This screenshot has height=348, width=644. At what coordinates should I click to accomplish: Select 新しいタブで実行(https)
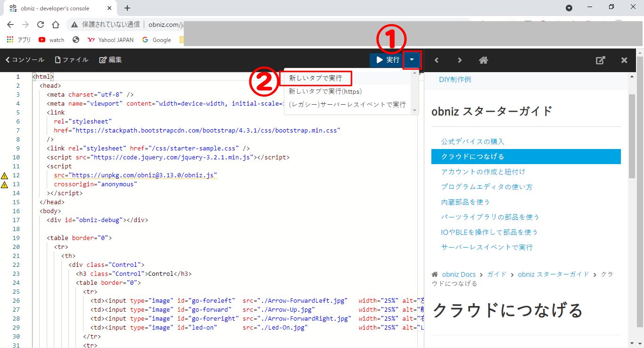(325, 91)
